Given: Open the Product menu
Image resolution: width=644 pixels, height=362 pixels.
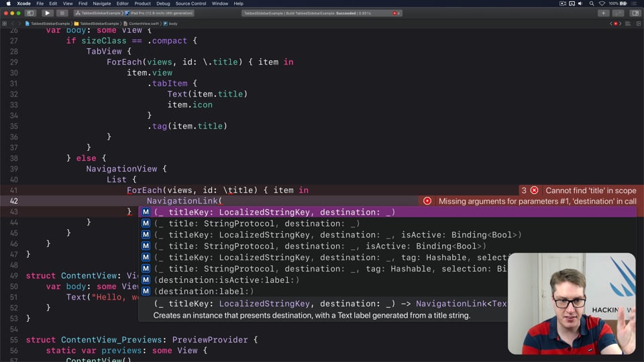Looking at the screenshot, I should pyautogui.click(x=142, y=3).
